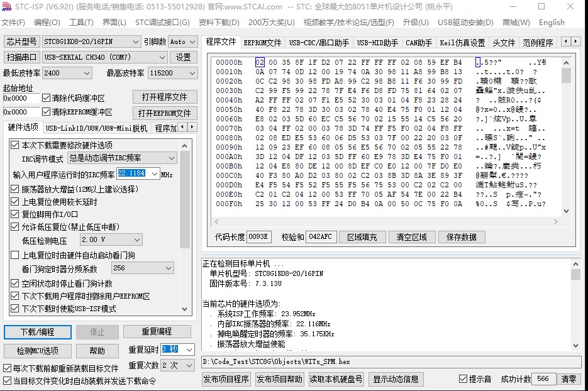Enable 上电复位时由硬件自动启动看门狗
The image size is (588, 391).
pyautogui.click(x=15, y=255)
